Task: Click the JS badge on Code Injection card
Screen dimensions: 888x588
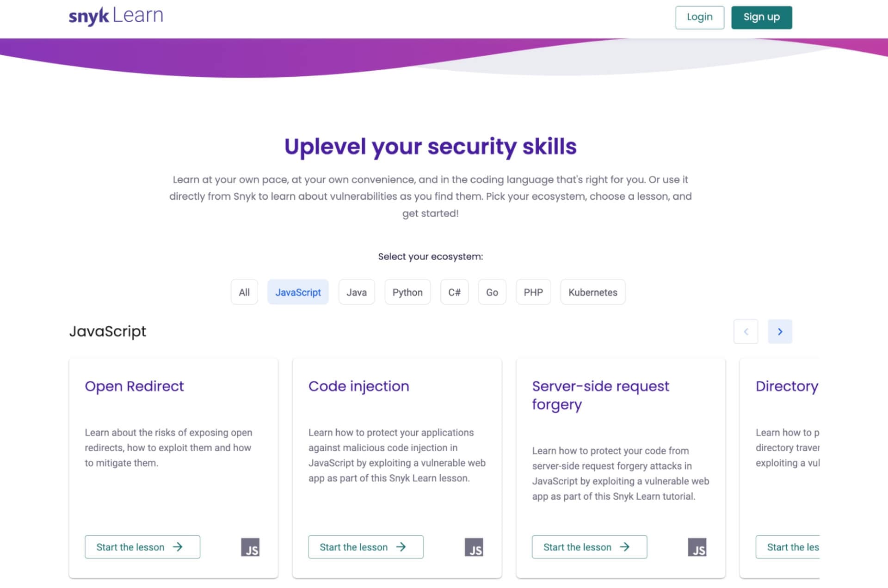Action: [474, 548]
